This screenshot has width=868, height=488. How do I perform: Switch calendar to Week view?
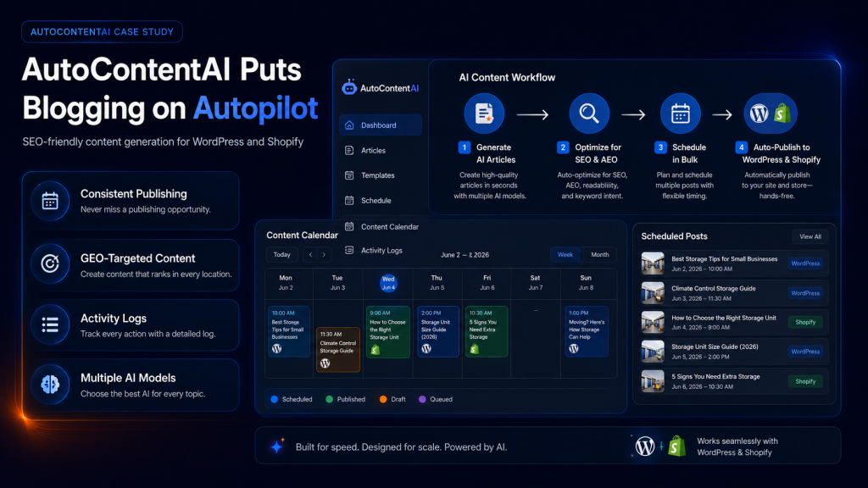[x=565, y=254]
